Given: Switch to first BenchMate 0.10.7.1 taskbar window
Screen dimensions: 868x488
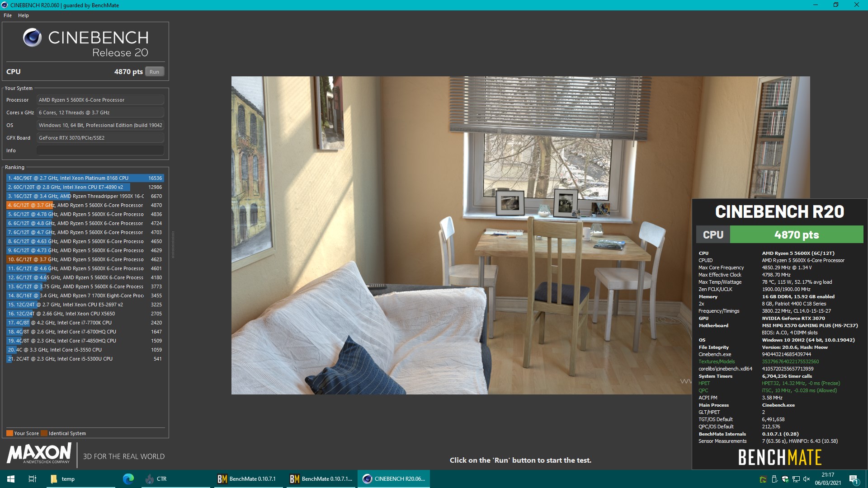Looking at the screenshot, I should point(248,479).
